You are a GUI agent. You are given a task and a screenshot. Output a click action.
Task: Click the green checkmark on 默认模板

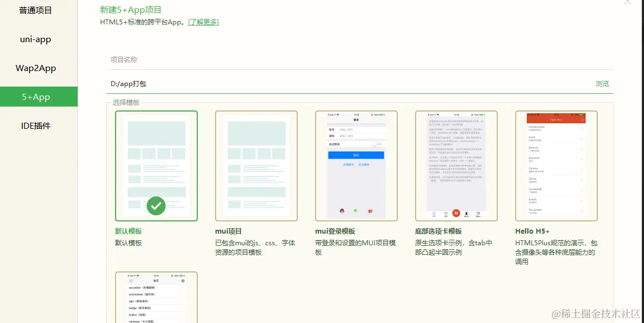pyautogui.click(x=156, y=206)
